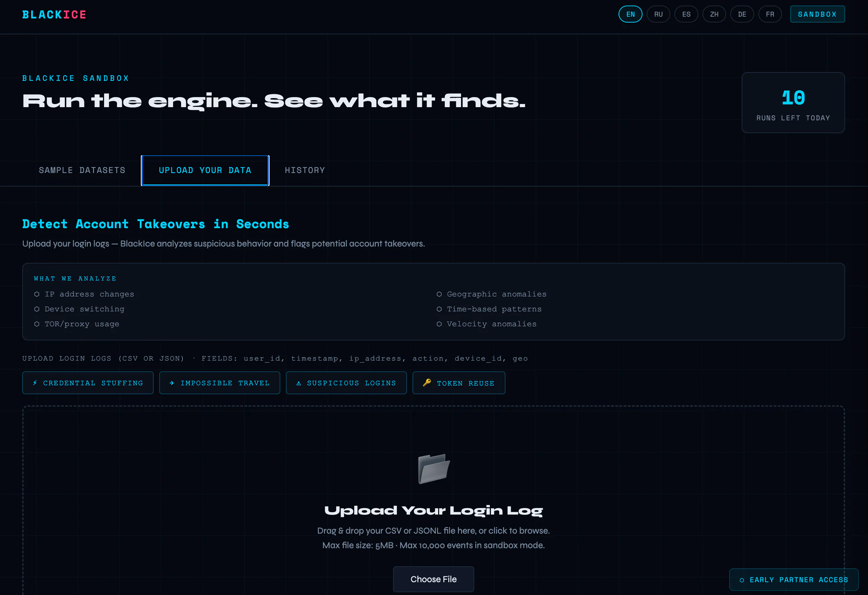Viewport: 868px width, 595px height.
Task: Select the Credential Stuffing preset
Action: coord(88,382)
